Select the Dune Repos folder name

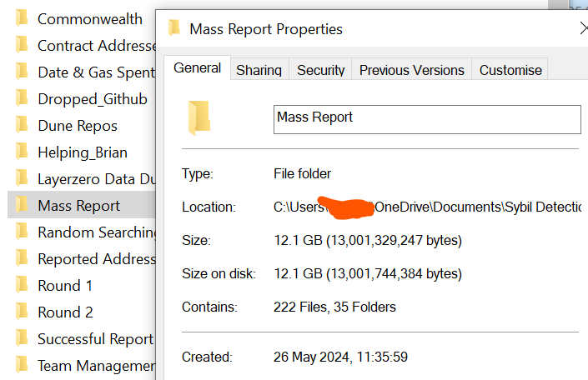click(x=78, y=126)
